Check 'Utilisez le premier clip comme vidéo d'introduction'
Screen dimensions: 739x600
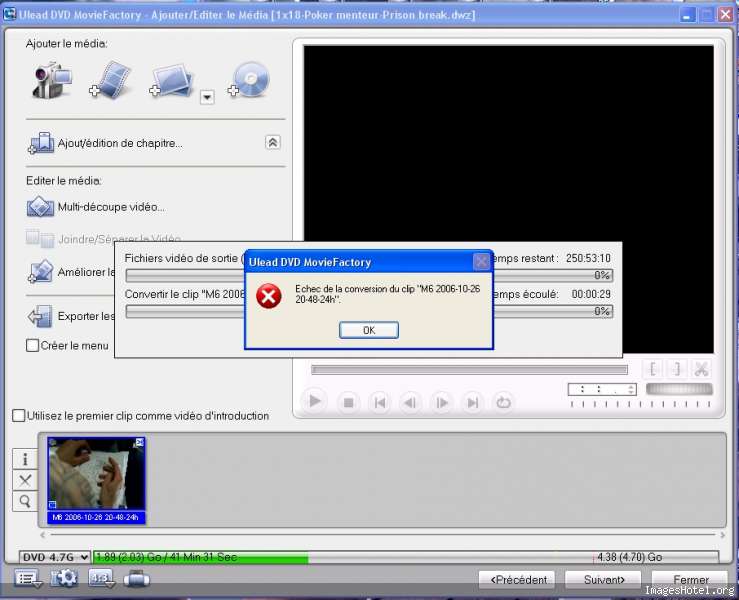click(19, 415)
